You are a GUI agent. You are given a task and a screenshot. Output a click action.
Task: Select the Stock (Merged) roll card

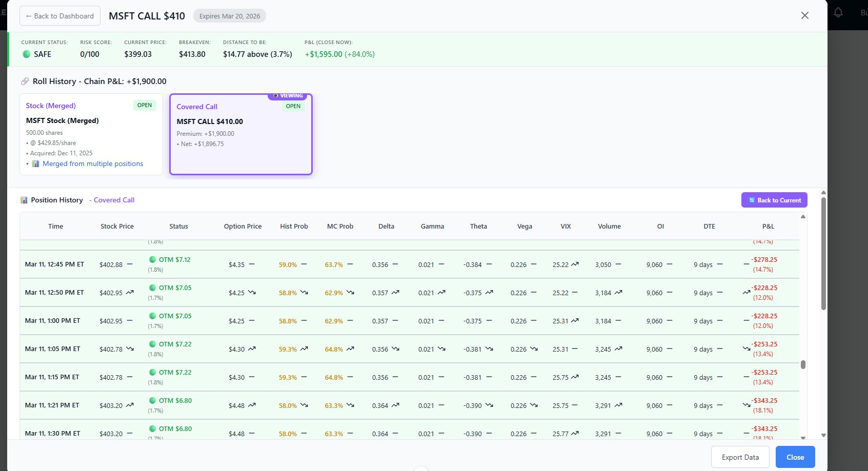tap(91, 134)
